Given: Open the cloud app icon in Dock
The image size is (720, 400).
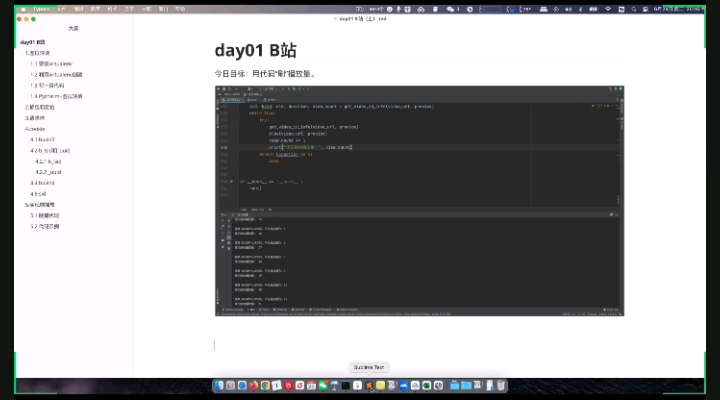Looking at the screenshot, I should [x=415, y=385].
